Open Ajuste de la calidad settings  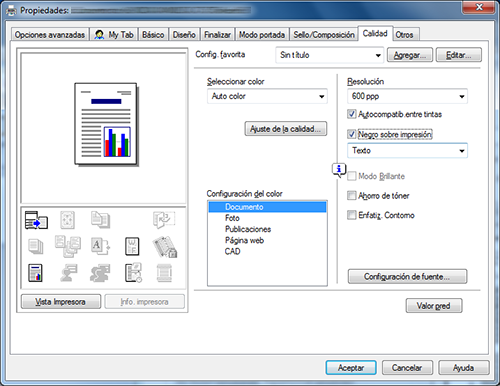click(286, 129)
